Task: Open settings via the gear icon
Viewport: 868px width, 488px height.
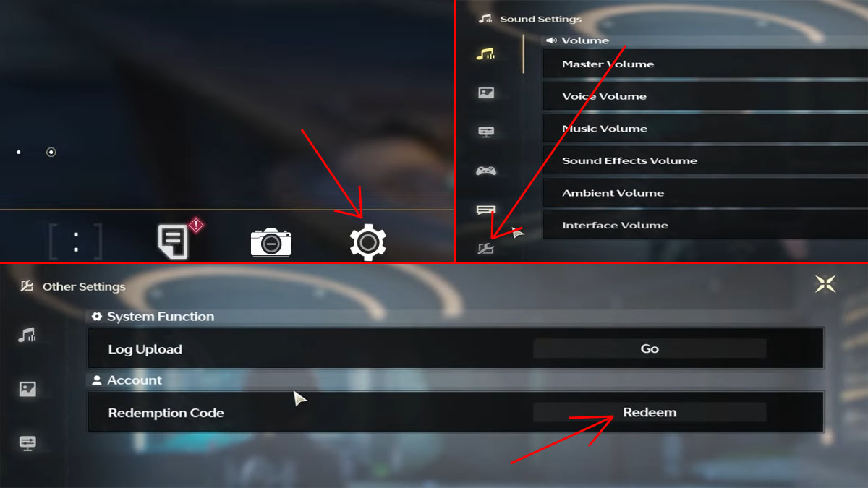Action: point(367,242)
